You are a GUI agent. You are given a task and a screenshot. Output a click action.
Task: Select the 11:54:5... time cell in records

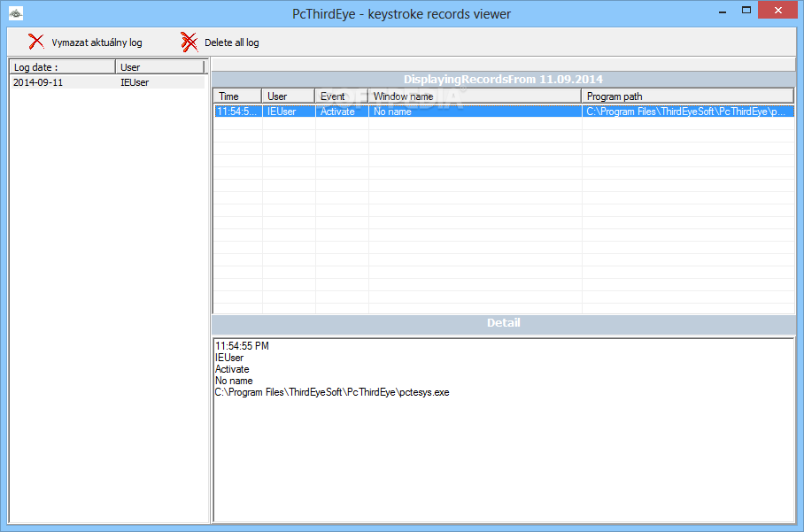pyautogui.click(x=238, y=112)
